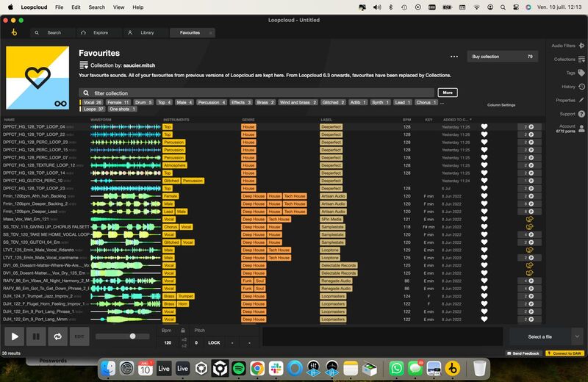Open the File menu
This screenshot has width=588, height=382.
pyautogui.click(x=60, y=7)
